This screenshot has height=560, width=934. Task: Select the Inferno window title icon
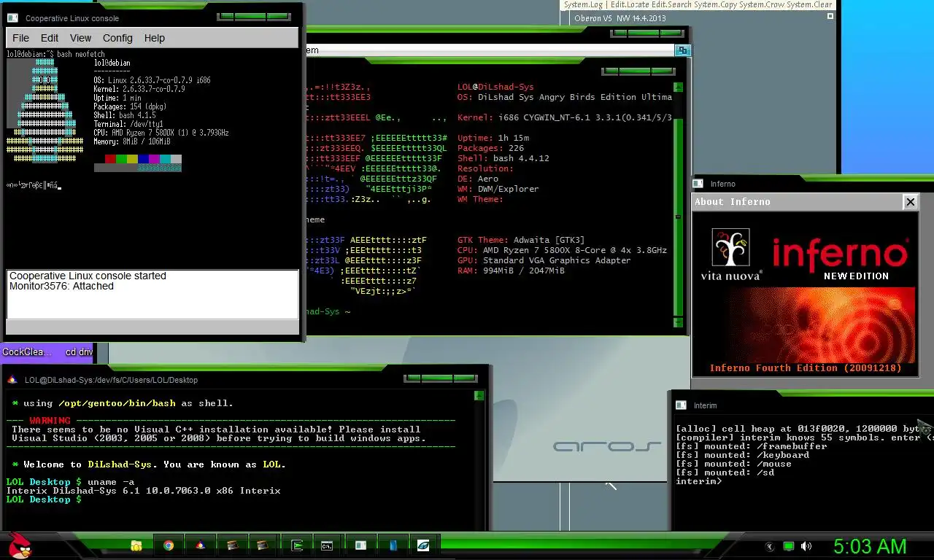click(x=698, y=184)
